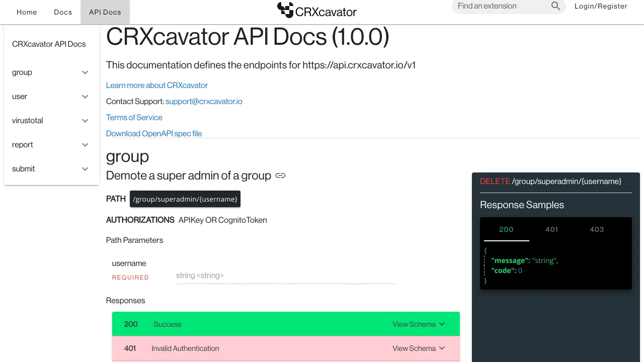Click the CRXcavator logo icon
The image size is (644, 362).
tap(285, 10)
